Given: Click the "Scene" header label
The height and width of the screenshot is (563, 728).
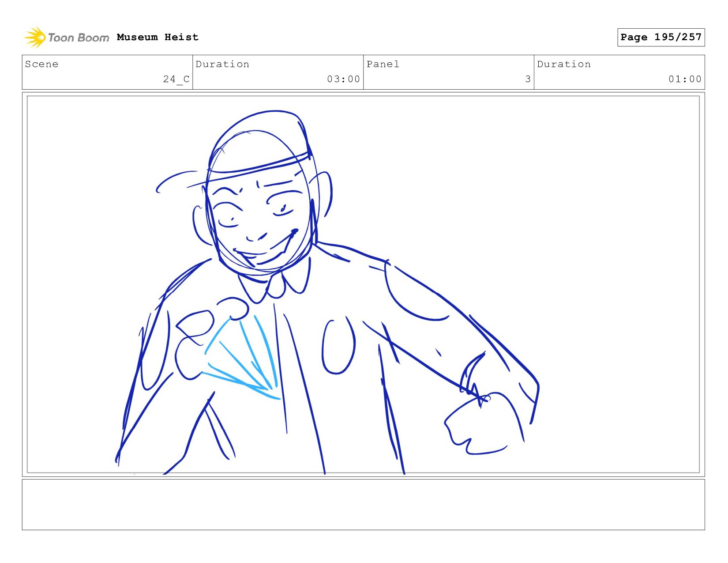Looking at the screenshot, I should (41, 64).
